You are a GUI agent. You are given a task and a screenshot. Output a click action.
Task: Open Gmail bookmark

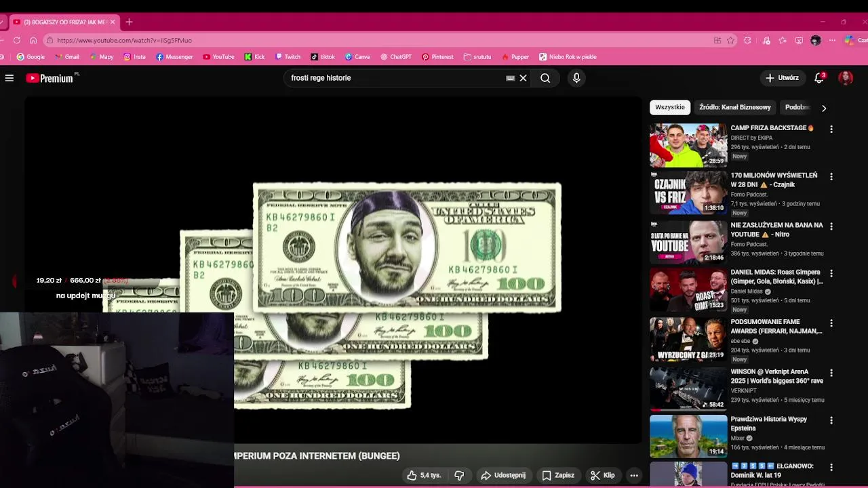point(67,57)
